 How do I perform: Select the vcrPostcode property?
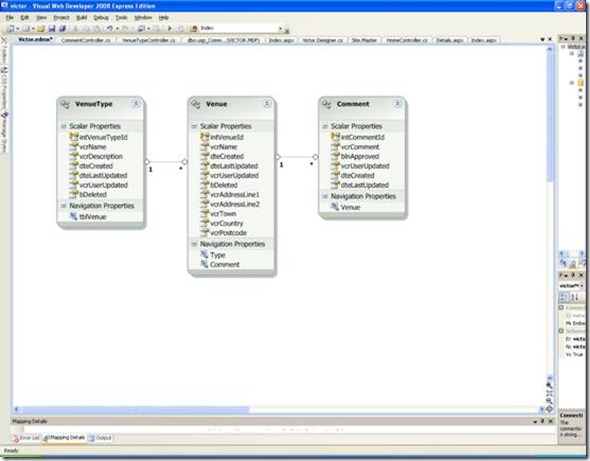(224, 233)
